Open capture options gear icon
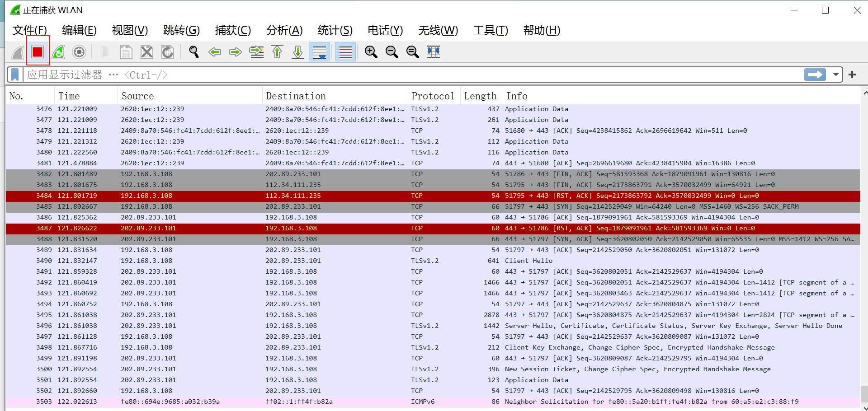The width and height of the screenshot is (868, 411). 79,52
